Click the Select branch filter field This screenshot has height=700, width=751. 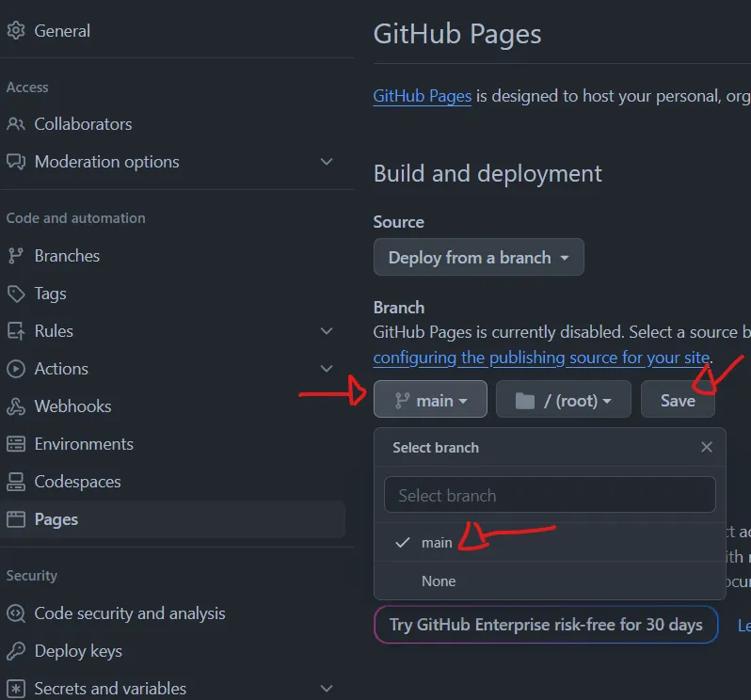tap(550, 495)
